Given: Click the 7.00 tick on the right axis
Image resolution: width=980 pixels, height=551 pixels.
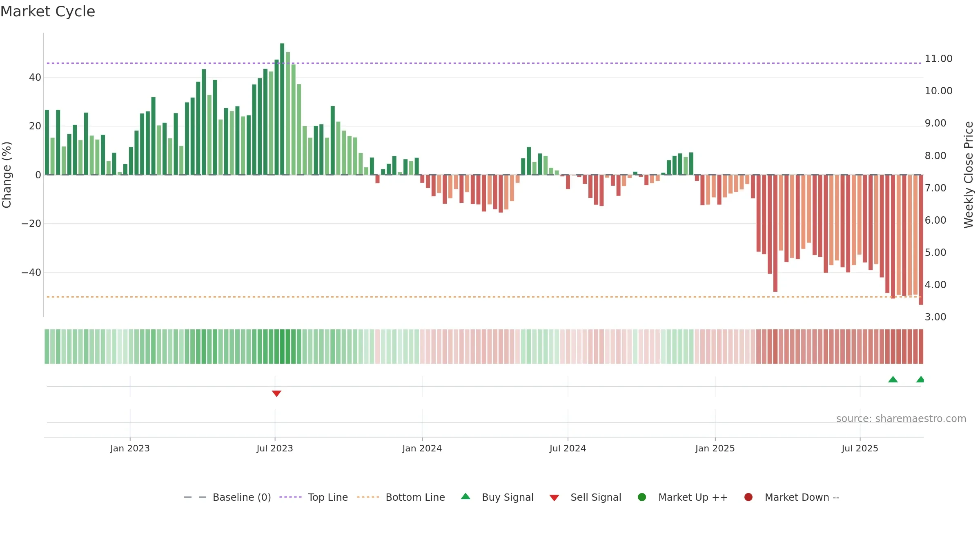Looking at the screenshot, I should (935, 188).
